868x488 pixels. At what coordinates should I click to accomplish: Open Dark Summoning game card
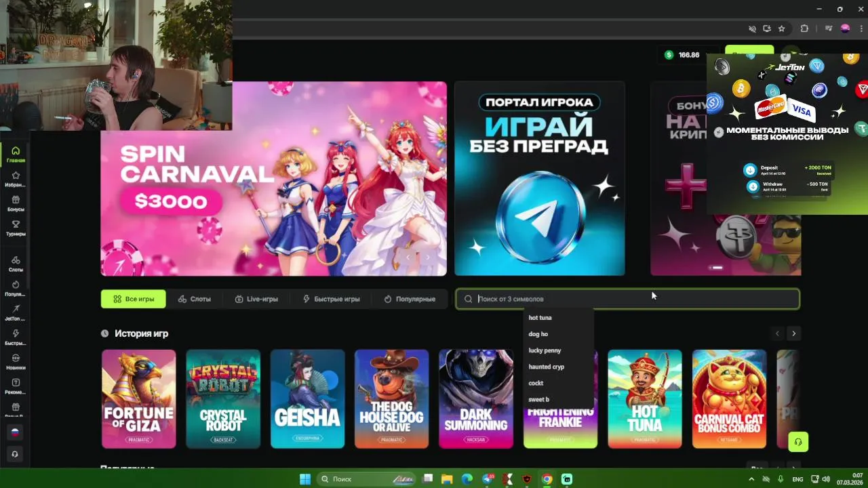tap(476, 399)
